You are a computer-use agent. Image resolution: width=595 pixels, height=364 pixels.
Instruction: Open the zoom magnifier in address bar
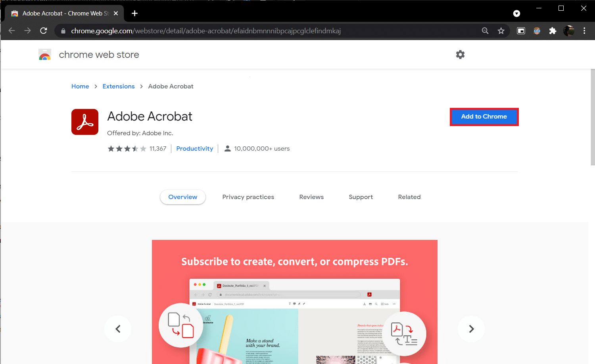(485, 31)
